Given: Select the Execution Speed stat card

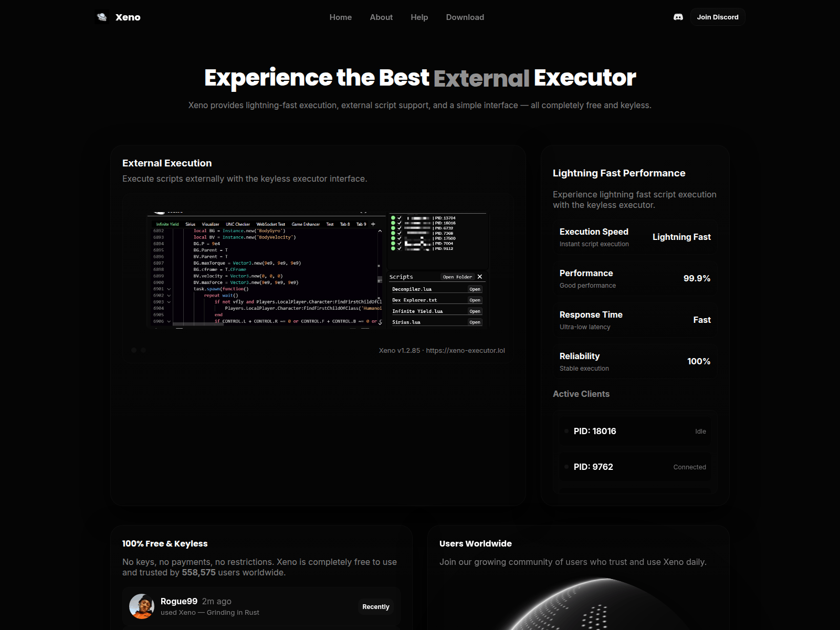Looking at the screenshot, I should pyautogui.click(x=635, y=237).
